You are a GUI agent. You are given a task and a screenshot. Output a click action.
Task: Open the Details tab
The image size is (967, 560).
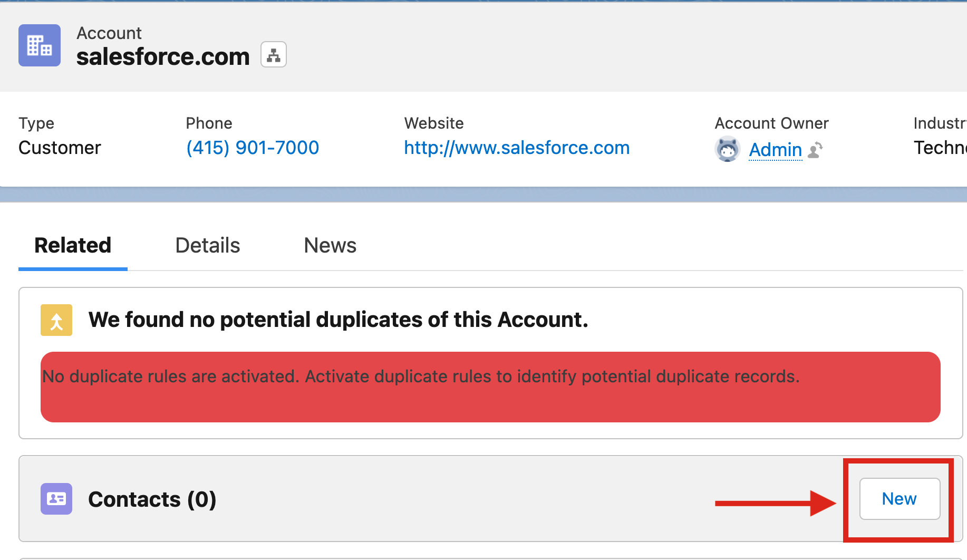tap(207, 245)
